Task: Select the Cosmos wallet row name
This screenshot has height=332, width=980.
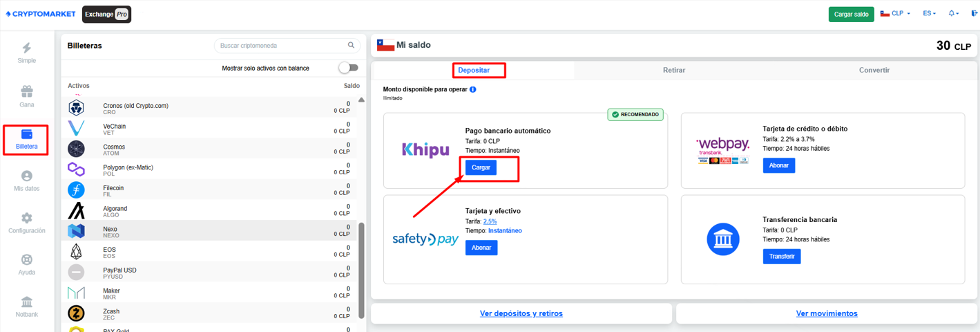Action: [x=114, y=147]
